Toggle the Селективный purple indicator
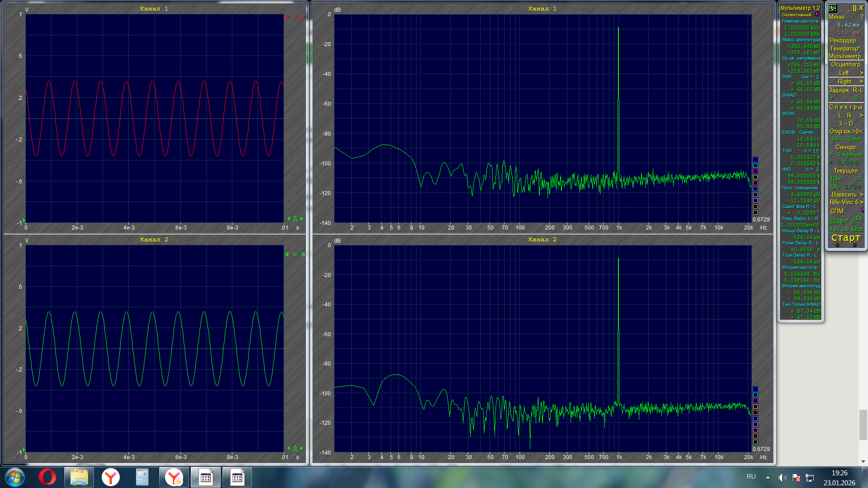 tap(817, 14)
